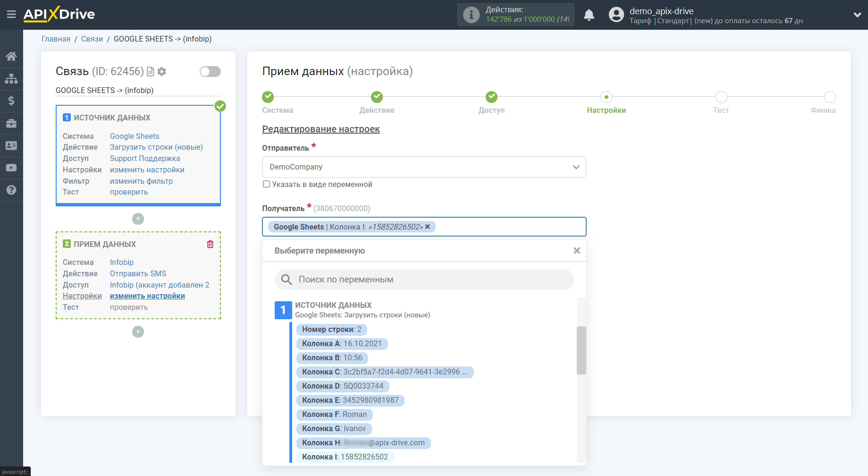Toggle the connection on/off switch
The width and height of the screenshot is (868, 476).
[210, 71]
